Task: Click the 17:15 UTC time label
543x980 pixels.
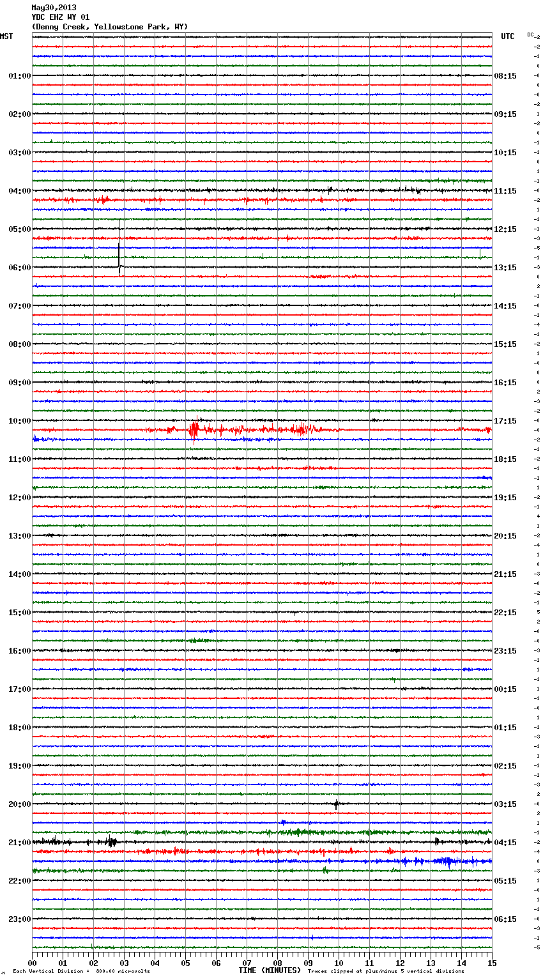Action: pyautogui.click(x=505, y=421)
